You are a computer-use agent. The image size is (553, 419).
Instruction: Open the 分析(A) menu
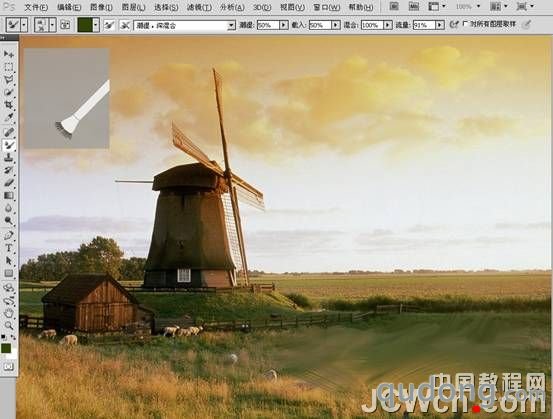point(232,7)
